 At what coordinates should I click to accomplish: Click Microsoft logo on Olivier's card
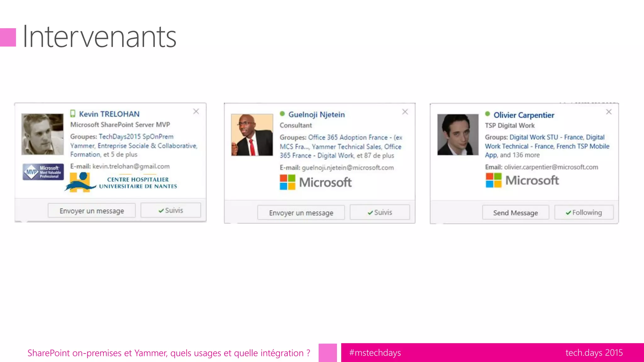click(x=522, y=180)
